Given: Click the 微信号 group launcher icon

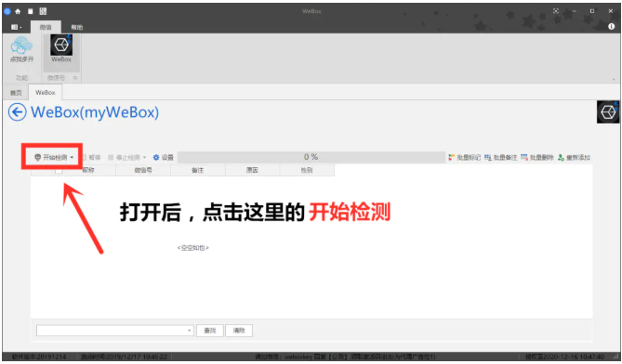Looking at the screenshot, I should [x=75, y=78].
